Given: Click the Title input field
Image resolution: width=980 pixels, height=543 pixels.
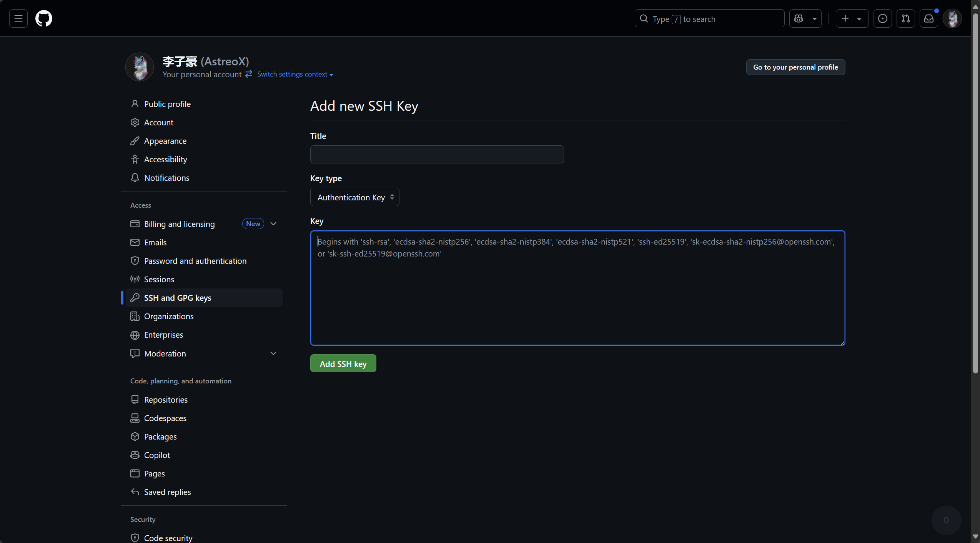Looking at the screenshot, I should point(437,154).
